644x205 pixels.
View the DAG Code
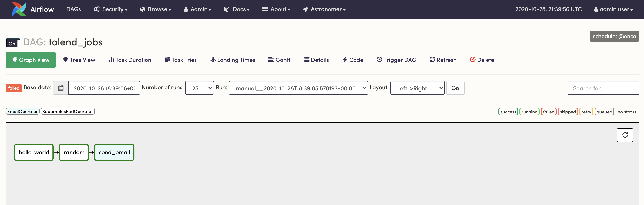(353, 60)
